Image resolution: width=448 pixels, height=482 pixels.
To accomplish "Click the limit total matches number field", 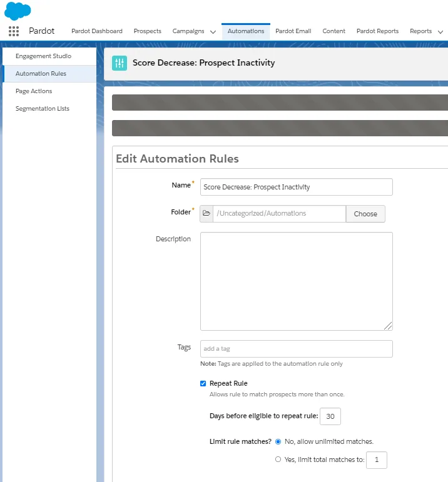I will click(376, 460).
